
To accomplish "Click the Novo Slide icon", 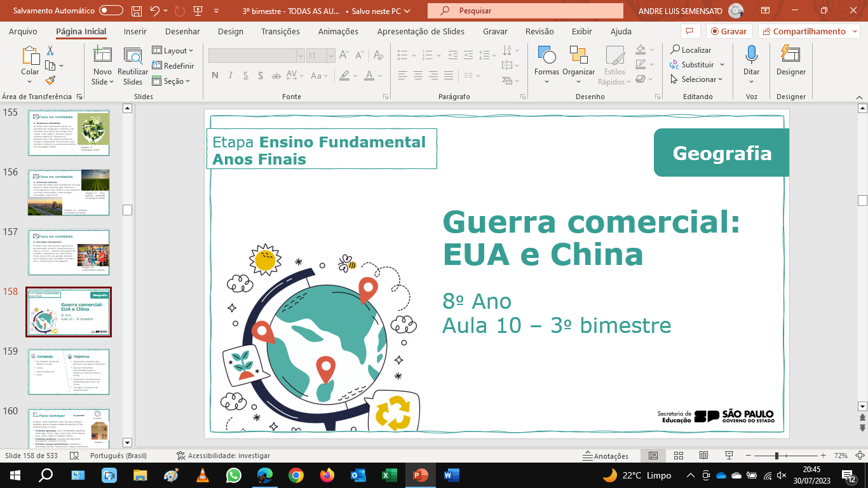I will 102,56.
